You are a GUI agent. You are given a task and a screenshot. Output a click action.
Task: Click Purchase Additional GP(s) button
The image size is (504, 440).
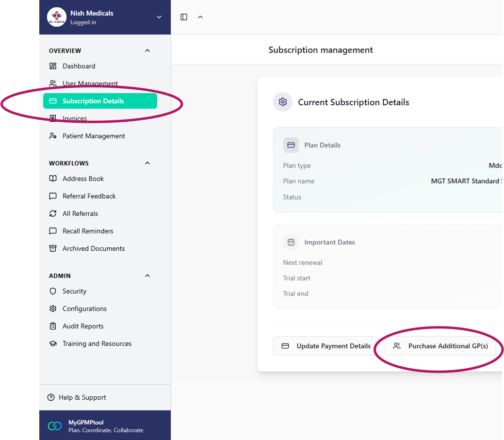click(x=440, y=346)
